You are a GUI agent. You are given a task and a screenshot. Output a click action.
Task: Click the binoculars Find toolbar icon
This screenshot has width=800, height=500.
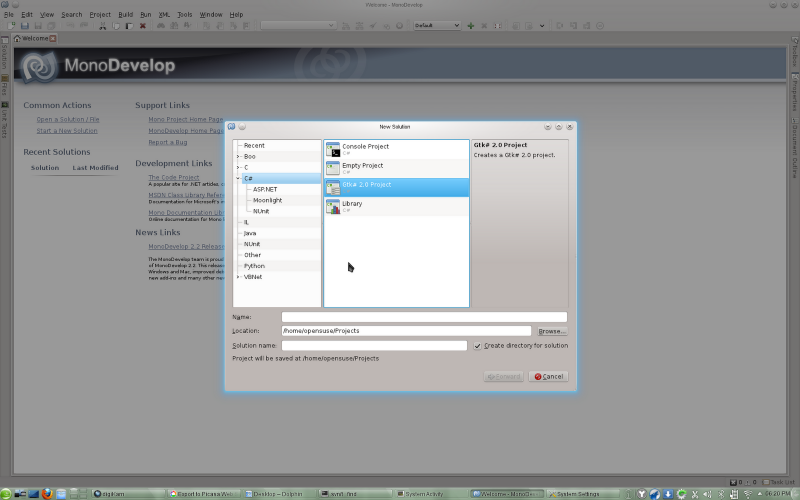161,26
